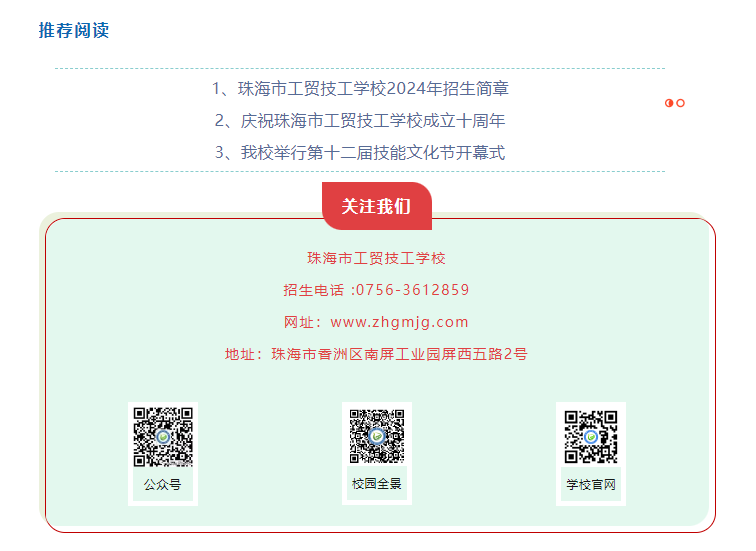Screen dimensions: 756x551
Task: Click the 校园全景 label under QR code
Action: tap(377, 484)
